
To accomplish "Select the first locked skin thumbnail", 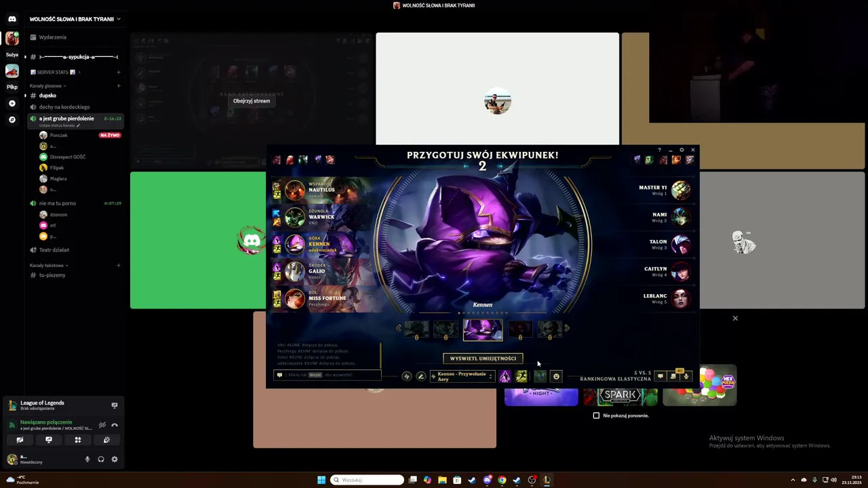I will (x=416, y=330).
